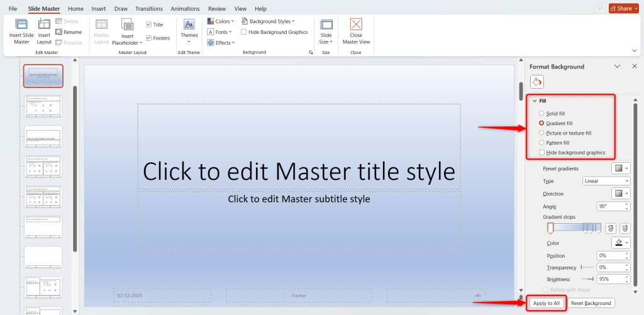Close the Format Background pane
The height and width of the screenshot is (315, 644).
click(634, 66)
